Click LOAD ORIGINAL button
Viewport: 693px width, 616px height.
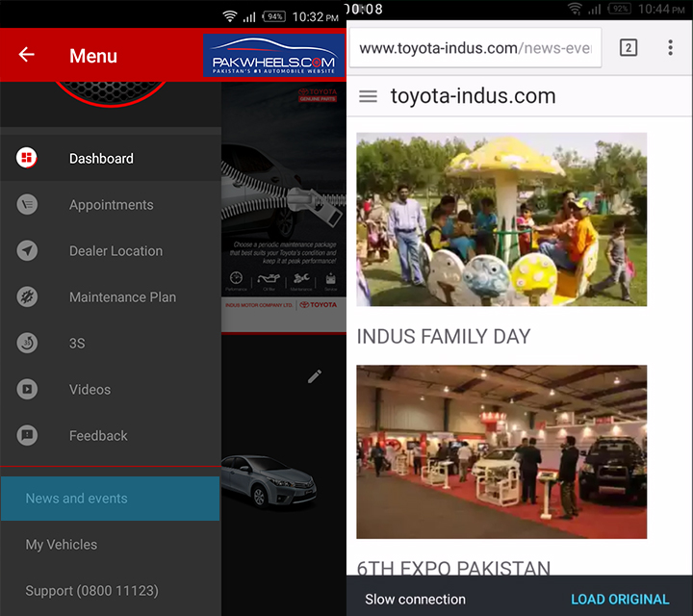pos(620,600)
